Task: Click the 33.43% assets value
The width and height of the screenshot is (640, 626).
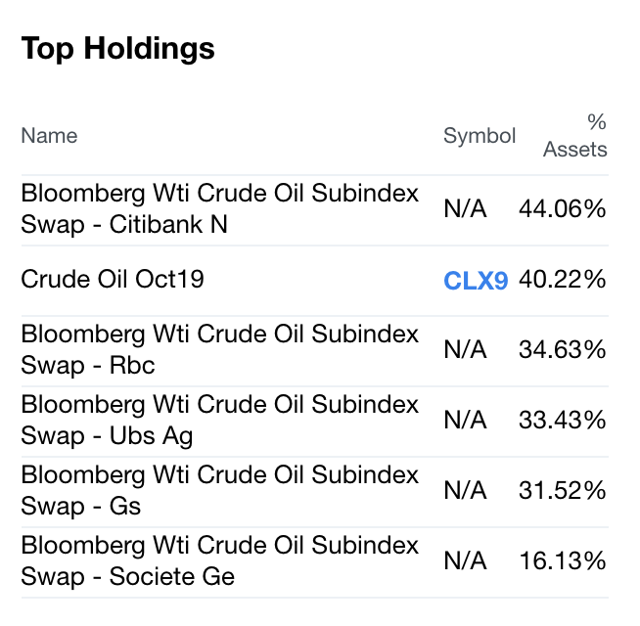Action: click(x=562, y=420)
